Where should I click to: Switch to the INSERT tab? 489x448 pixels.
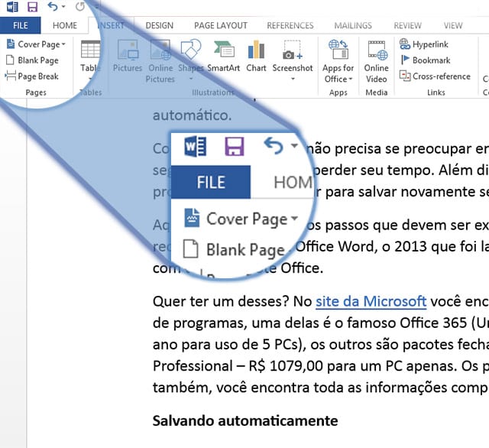pyautogui.click(x=111, y=25)
